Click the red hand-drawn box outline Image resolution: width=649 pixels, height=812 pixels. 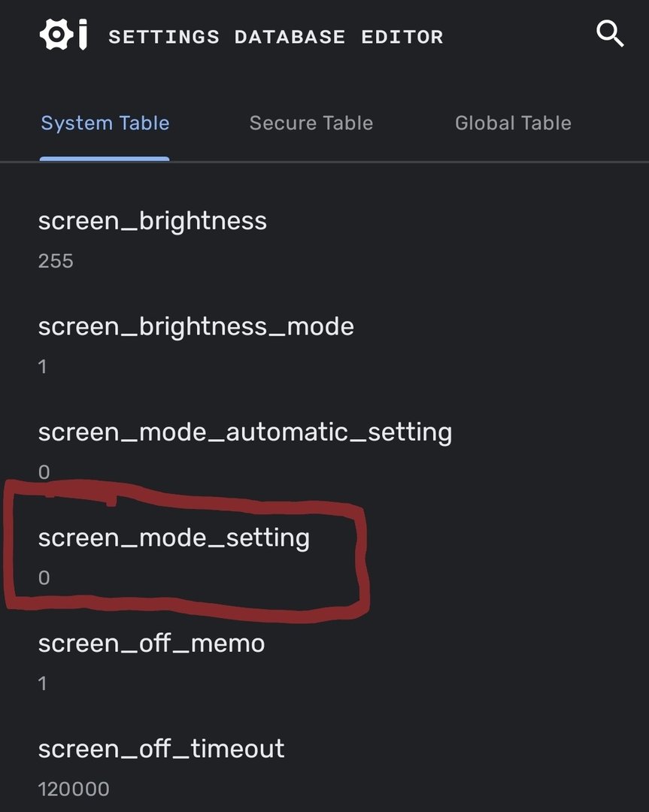pos(363,556)
